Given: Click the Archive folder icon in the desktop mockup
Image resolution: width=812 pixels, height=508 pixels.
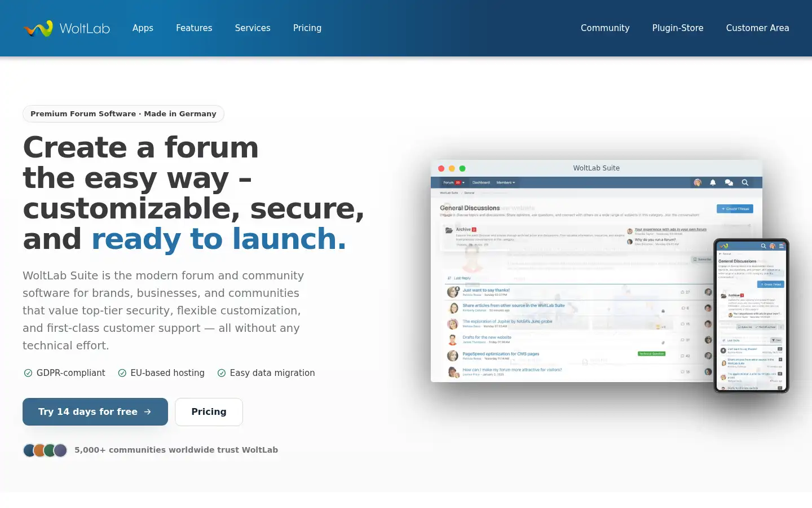Looking at the screenshot, I should tap(449, 230).
